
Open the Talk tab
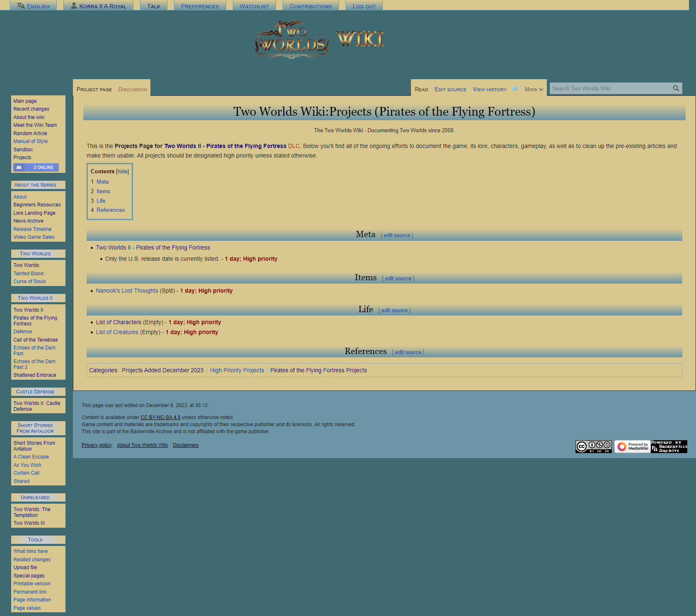154,6
